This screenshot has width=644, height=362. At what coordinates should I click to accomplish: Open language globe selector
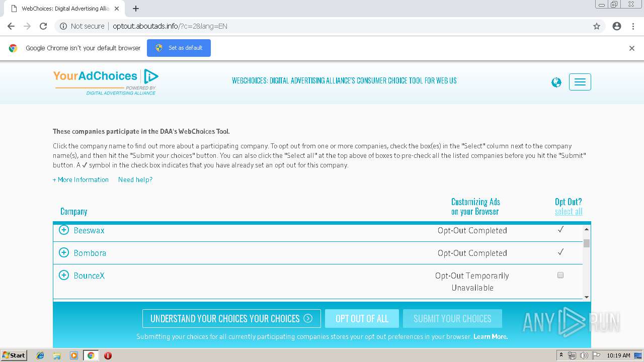click(x=556, y=82)
